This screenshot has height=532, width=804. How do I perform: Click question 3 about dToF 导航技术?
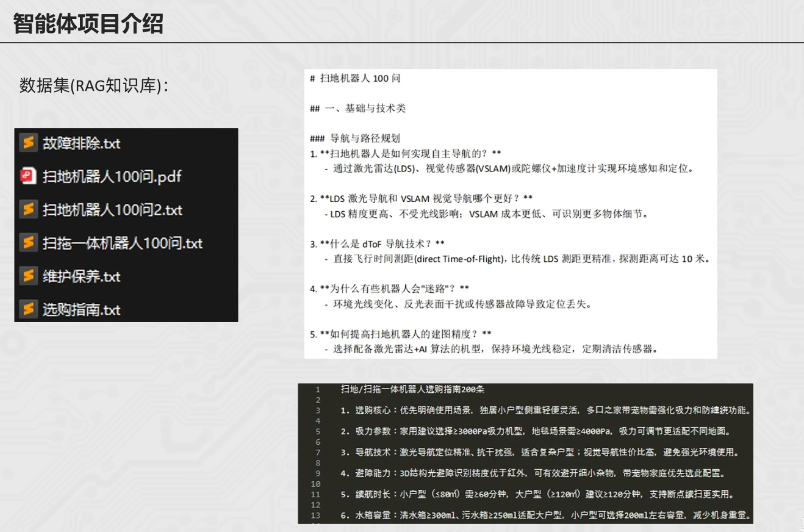[x=378, y=243]
